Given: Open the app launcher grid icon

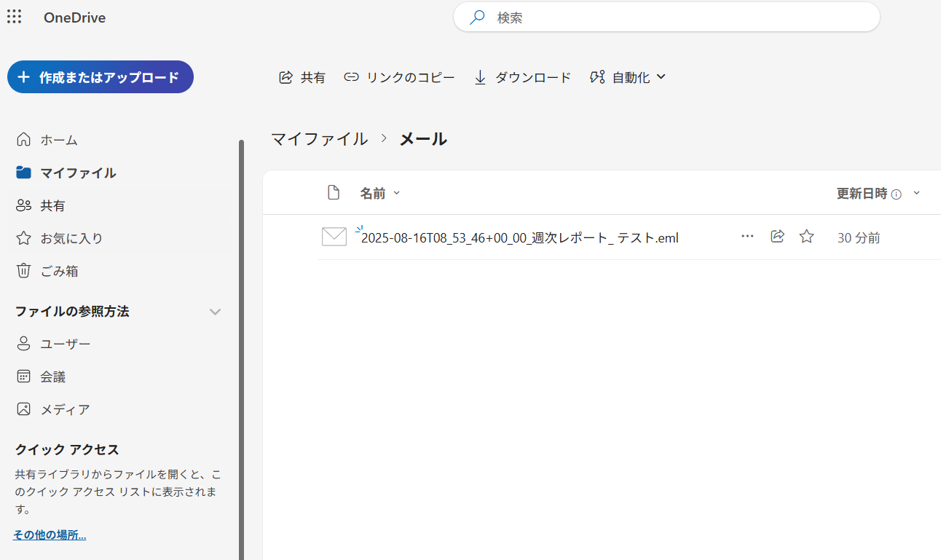Looking at the screenshot, I should [14, 17].
